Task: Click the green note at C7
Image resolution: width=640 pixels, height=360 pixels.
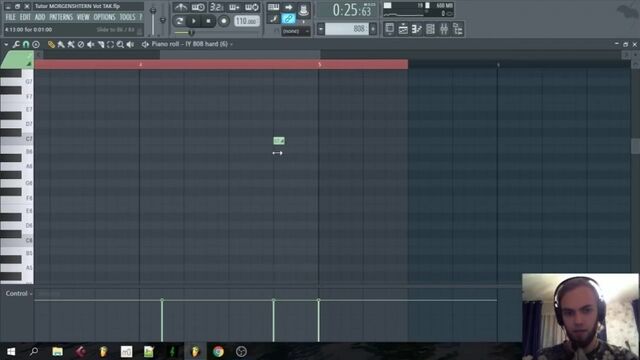Action: click(x=279, y=141)
